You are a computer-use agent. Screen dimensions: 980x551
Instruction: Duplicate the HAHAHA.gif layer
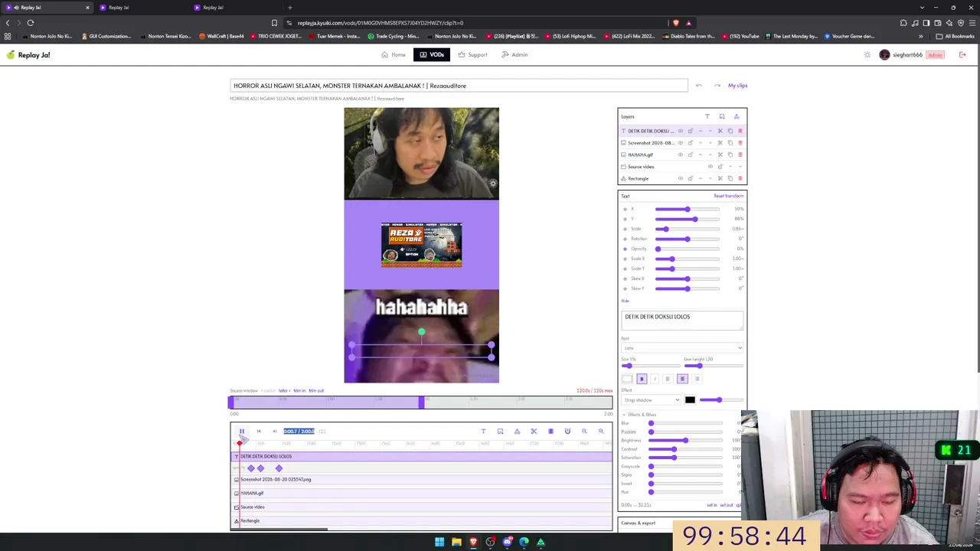point(730,155)
